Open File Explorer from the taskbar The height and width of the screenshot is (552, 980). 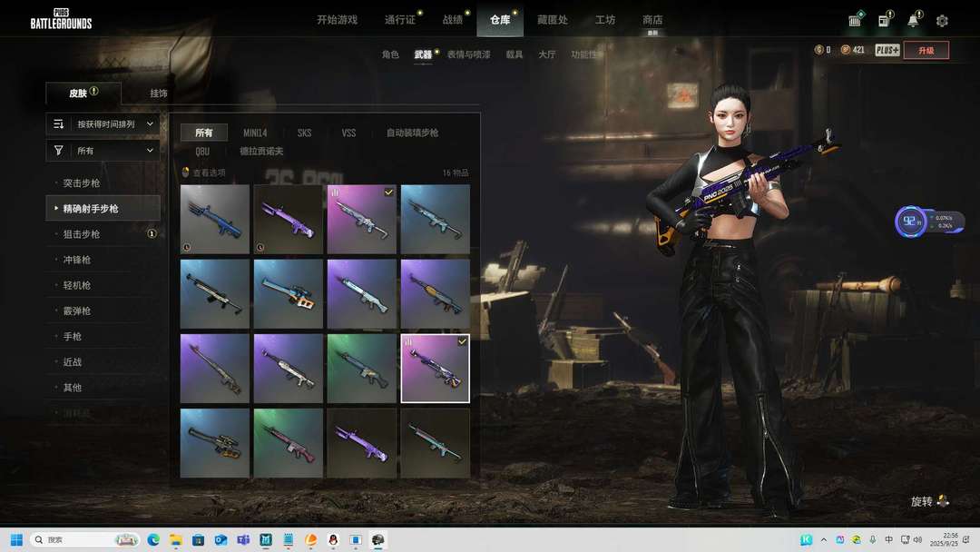click(x=176, y=539)
